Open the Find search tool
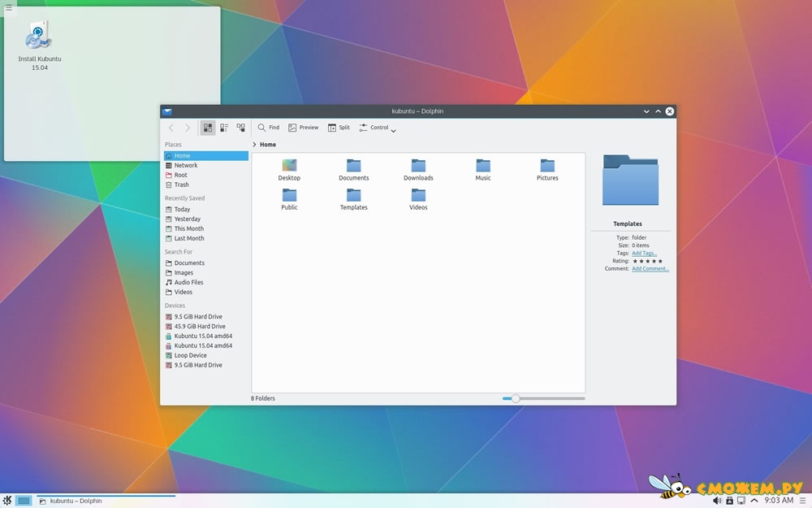Viewport: 812px width, 508px height. (269, 128)
